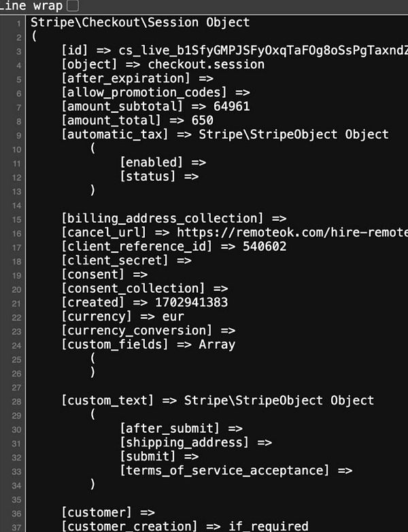Click the currency value eur
This screenshot has height=532, width=408.
point(173,317)
